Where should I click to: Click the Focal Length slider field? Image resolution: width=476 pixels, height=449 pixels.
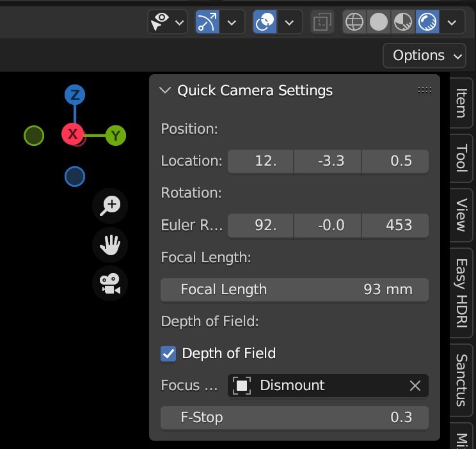coord(294,290)
